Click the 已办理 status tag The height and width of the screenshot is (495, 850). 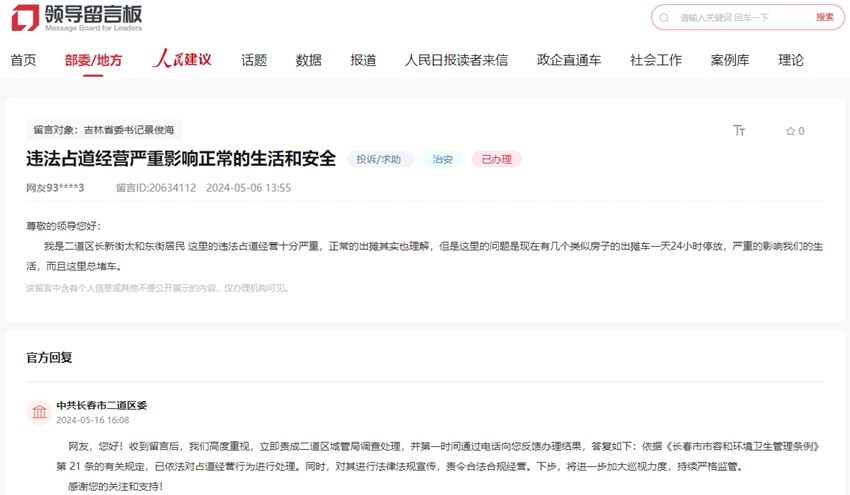tap(496, 159)
